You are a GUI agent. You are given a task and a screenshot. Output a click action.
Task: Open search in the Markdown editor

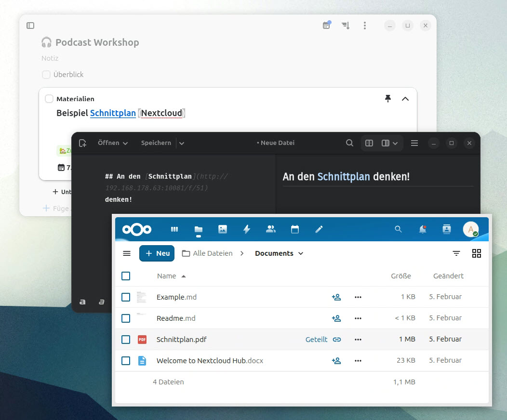(x=350, y=143)
